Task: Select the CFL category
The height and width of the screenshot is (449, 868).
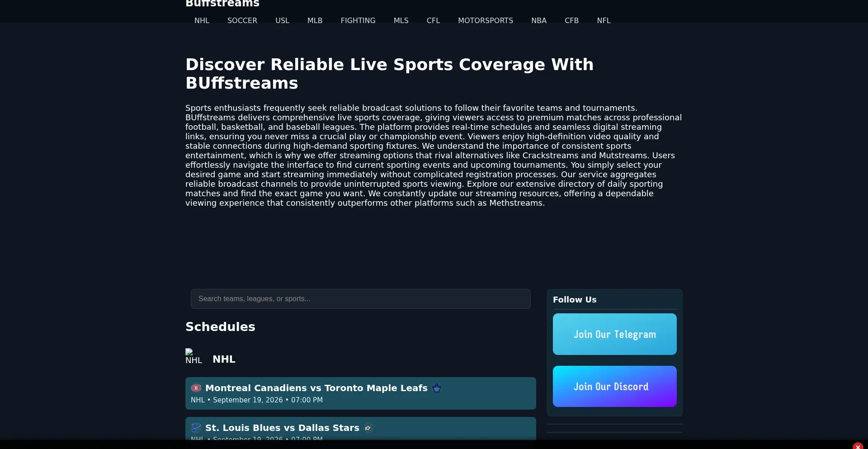Action: 433,21
